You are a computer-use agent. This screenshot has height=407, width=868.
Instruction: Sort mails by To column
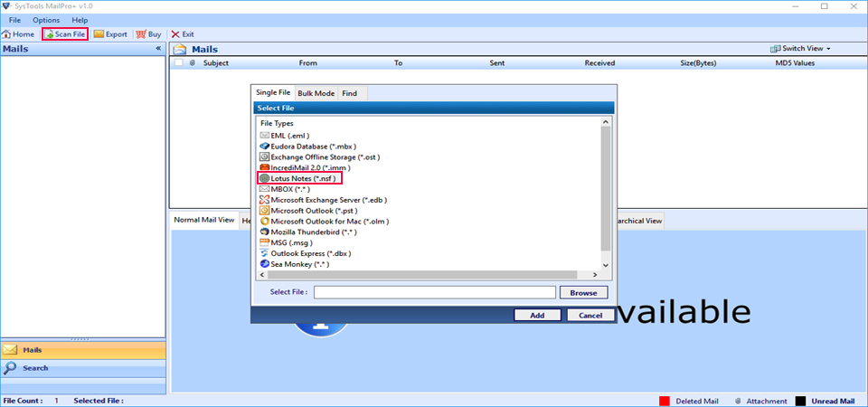pos(398,63)
